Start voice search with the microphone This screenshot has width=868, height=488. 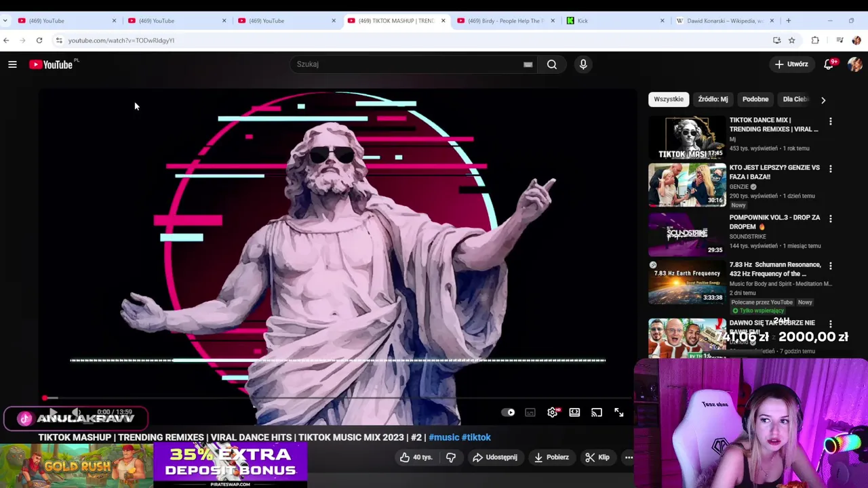click(x=583, y=64)
